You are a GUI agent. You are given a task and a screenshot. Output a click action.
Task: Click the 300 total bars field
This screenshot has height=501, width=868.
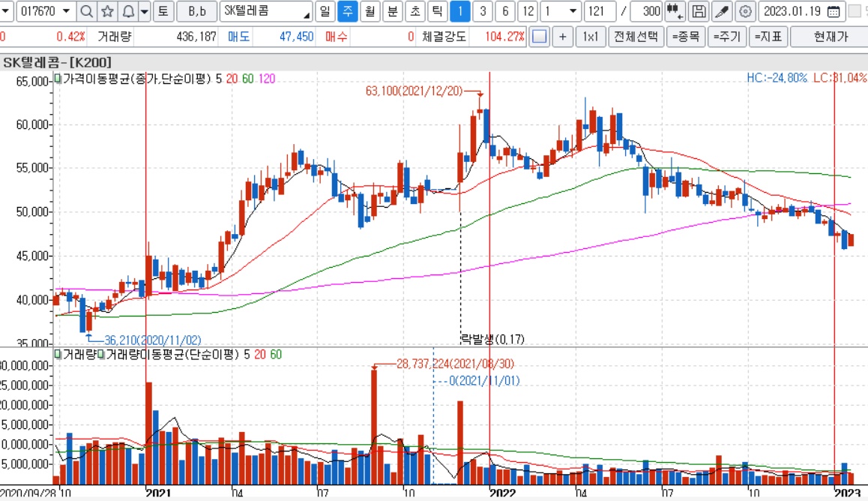point(647,11)
